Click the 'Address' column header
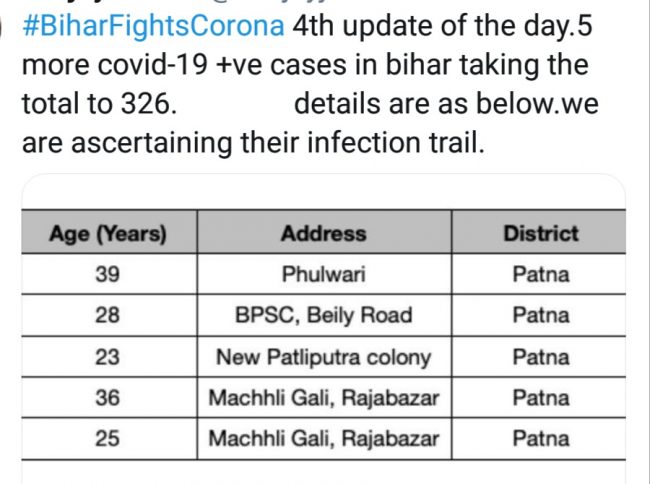 click(x=323, y=234)
